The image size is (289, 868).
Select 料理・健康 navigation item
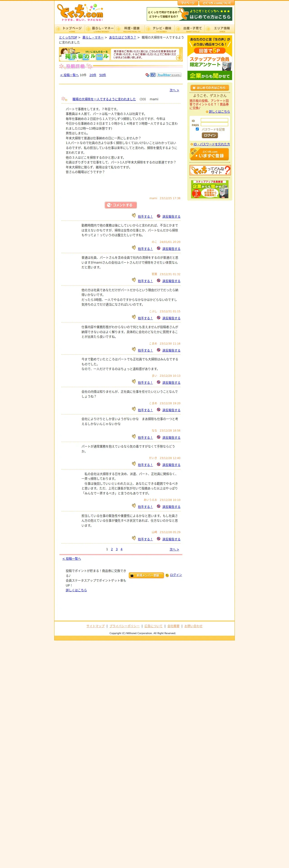[129, 29]
